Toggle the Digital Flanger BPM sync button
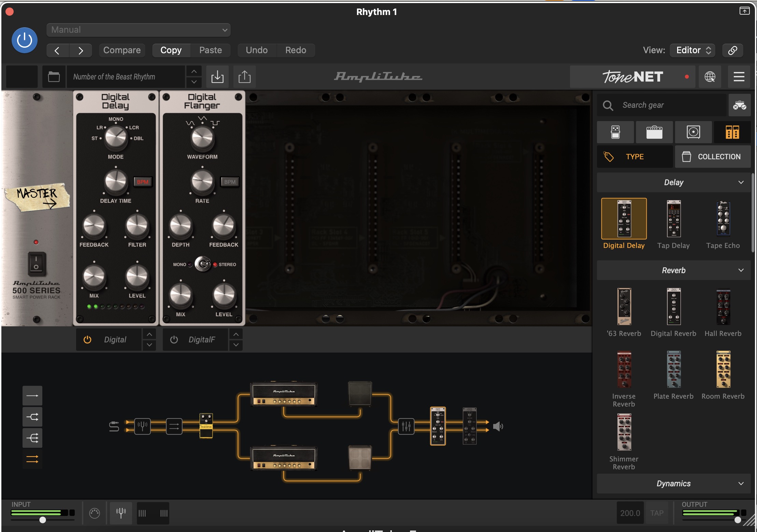Viewport: 757px width, 532px height. pyautogui.click(x=230, y=182)
